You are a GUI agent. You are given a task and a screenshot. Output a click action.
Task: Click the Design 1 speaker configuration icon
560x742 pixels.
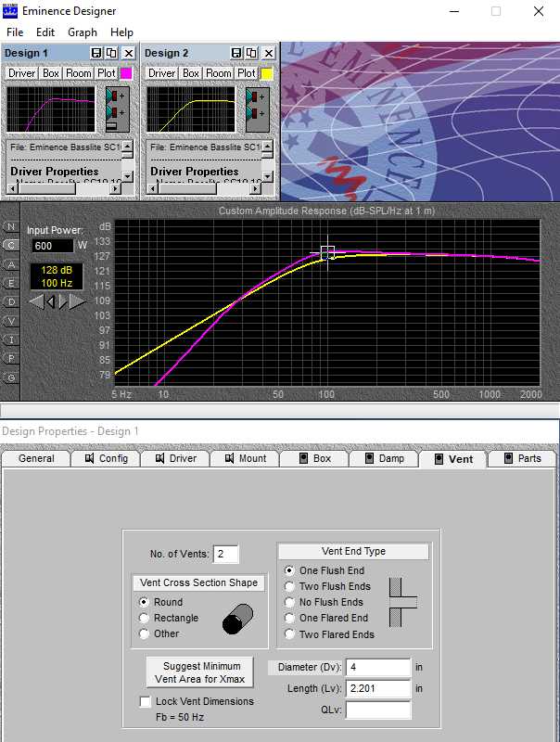pos(117,109)
